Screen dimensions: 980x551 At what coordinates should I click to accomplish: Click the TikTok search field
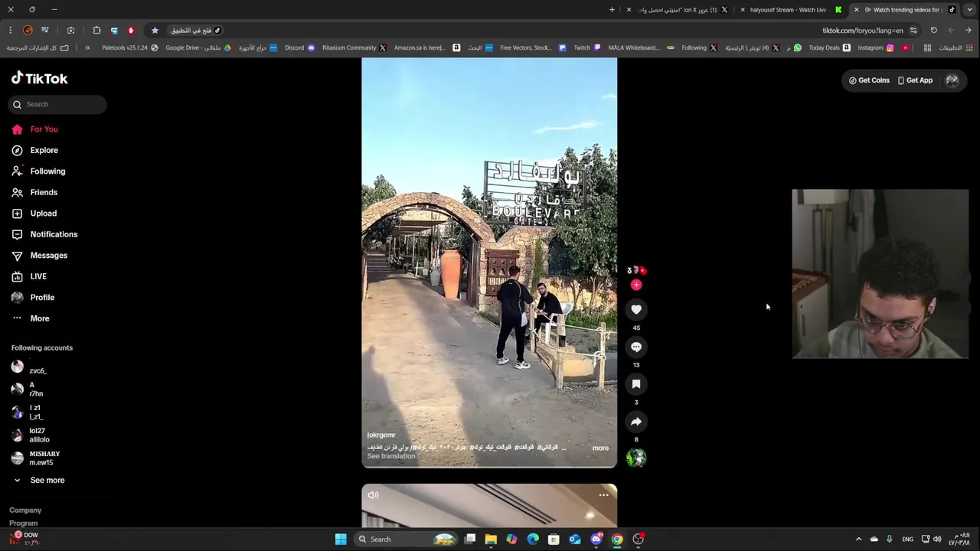coord(58,104)
